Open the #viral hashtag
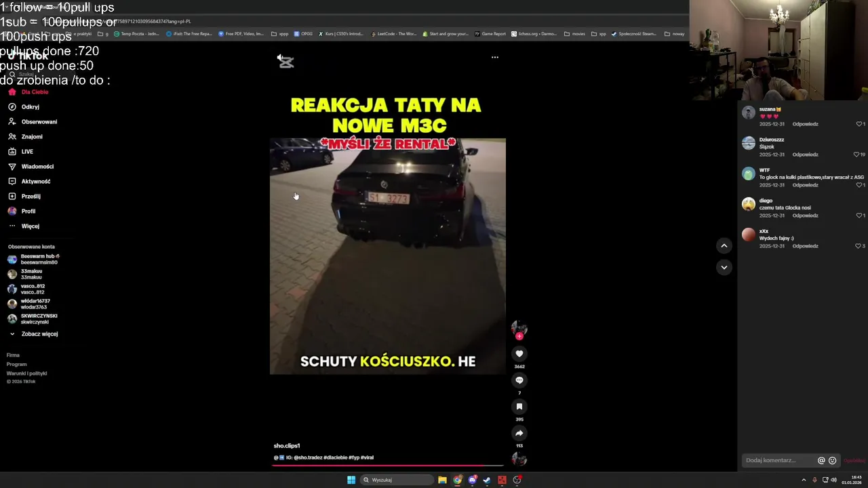The width and height of the screenshot is (868, 488). (367, 457)
